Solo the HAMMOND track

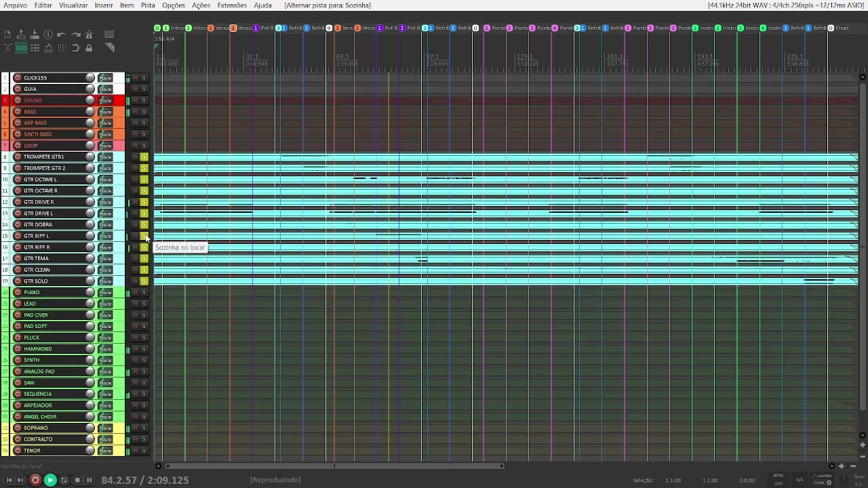144,349
